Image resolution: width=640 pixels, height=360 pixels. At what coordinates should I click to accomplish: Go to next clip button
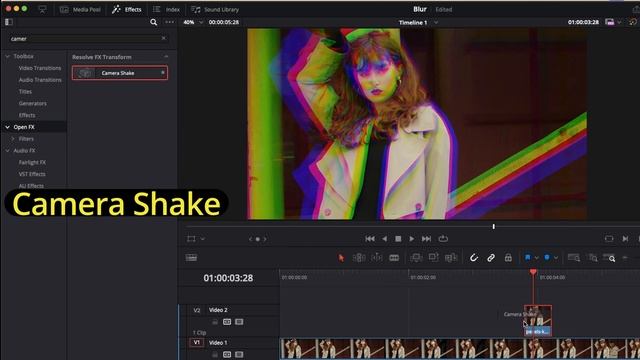625,239
